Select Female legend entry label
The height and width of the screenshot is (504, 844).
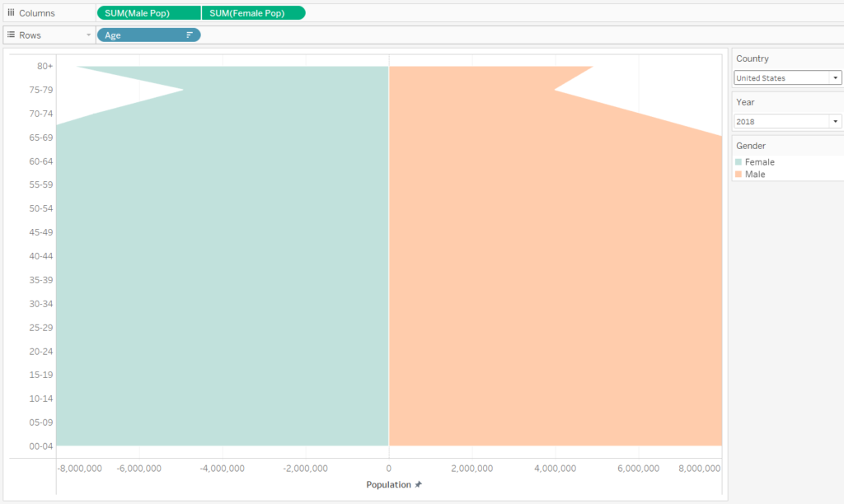click(759, 162)
